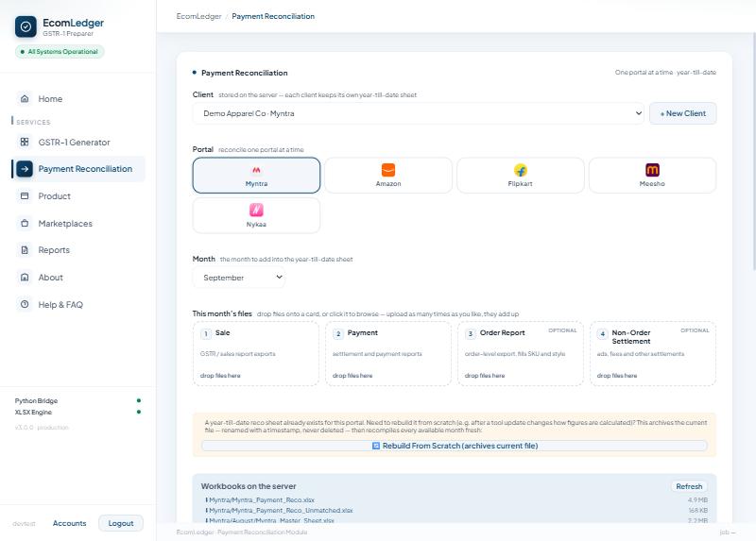Click the Non-Order Settlement drop card

click(x=653, y=354)
